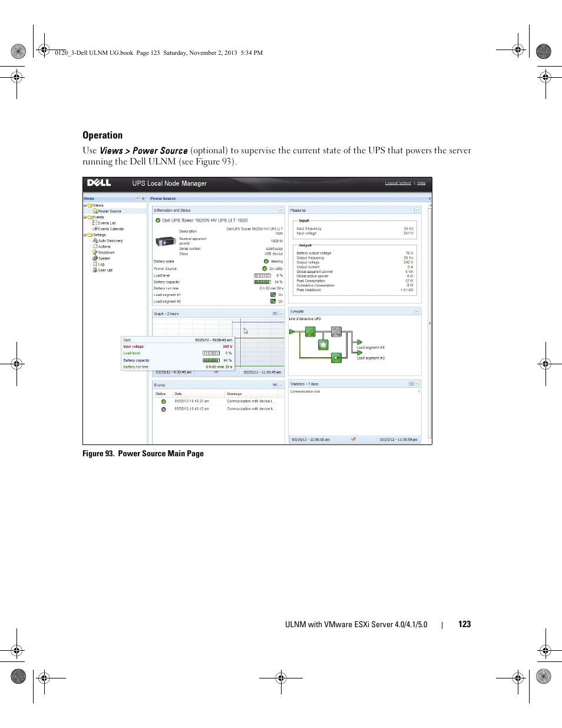Select the Communication lost statistics row
This screenshot has height=728, width=562.
coord(355,391)
